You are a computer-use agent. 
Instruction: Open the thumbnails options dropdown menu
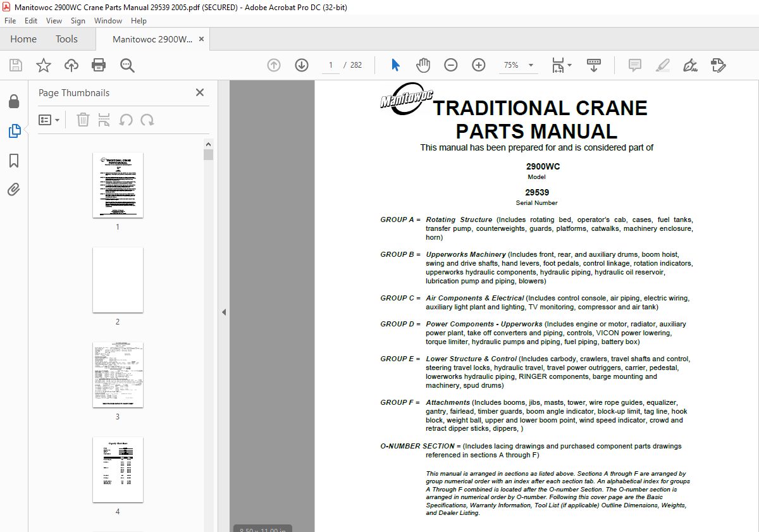(49, 120)
